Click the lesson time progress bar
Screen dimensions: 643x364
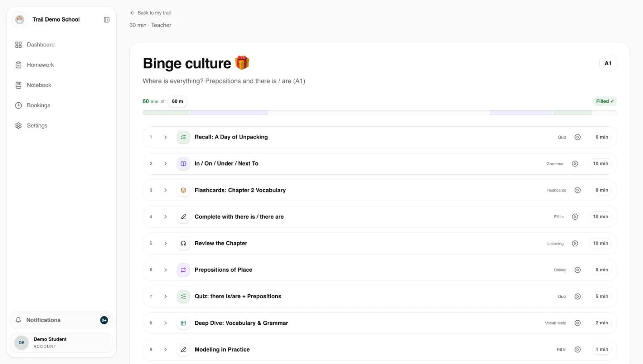(x=380, y=113)
